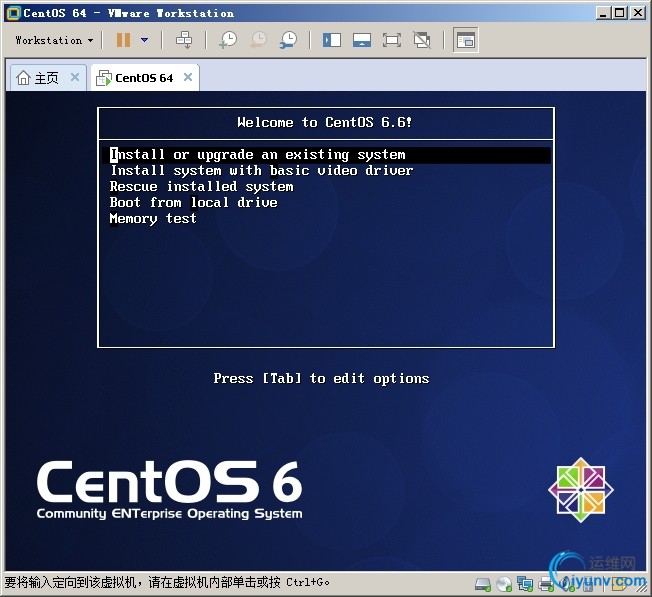Image resolution: width=652 pixels, height=597 pixels.
Task: Select Install or upgrade an existing system
Action: (x=326, y=155)
